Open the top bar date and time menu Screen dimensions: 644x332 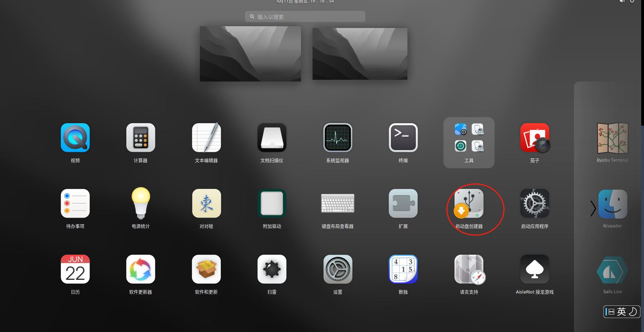click(305, 1)
